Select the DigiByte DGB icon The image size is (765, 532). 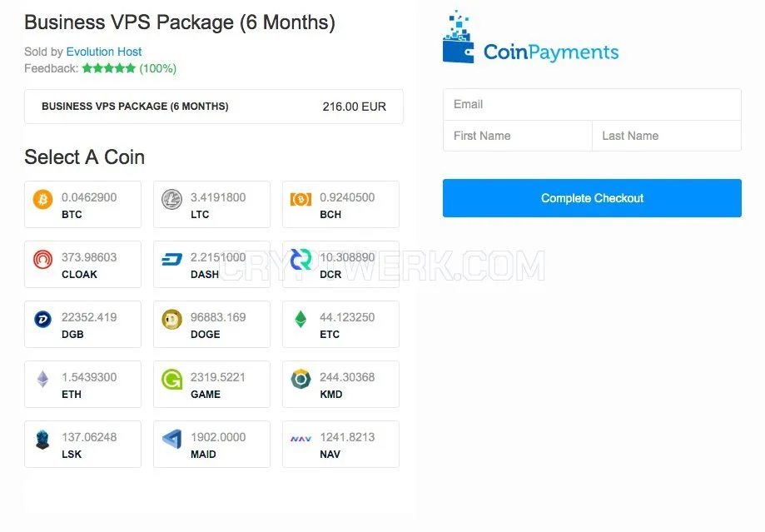[43, 319]
